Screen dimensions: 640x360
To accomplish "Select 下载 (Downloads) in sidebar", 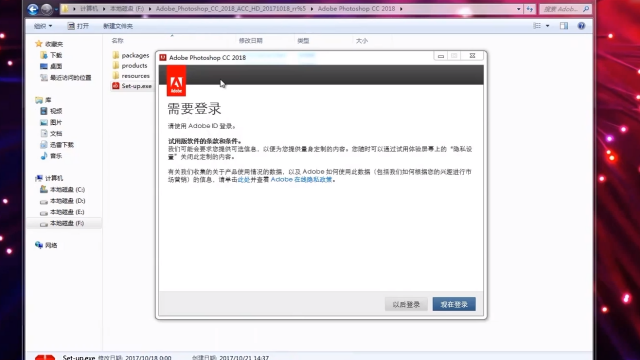I will click(51, 55).
